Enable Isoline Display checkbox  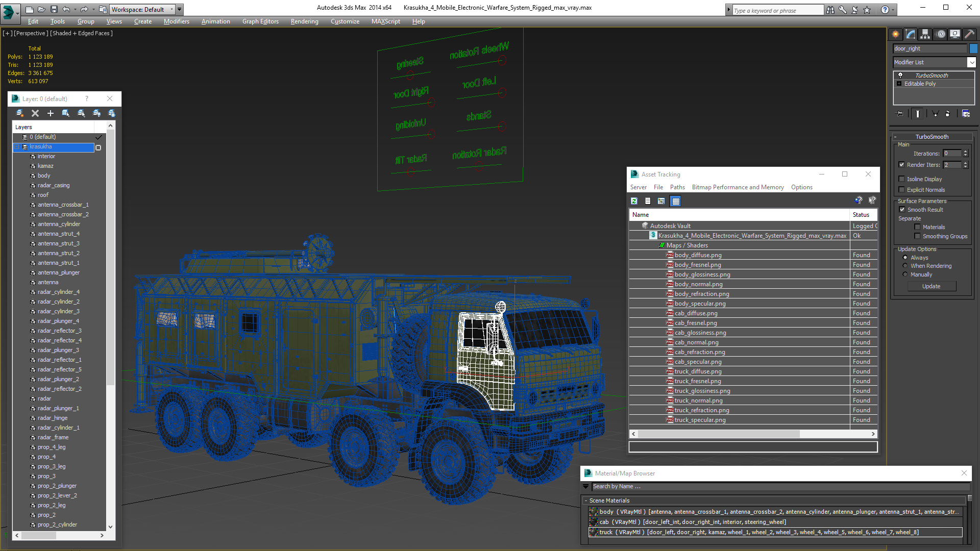tap(901, 179)
